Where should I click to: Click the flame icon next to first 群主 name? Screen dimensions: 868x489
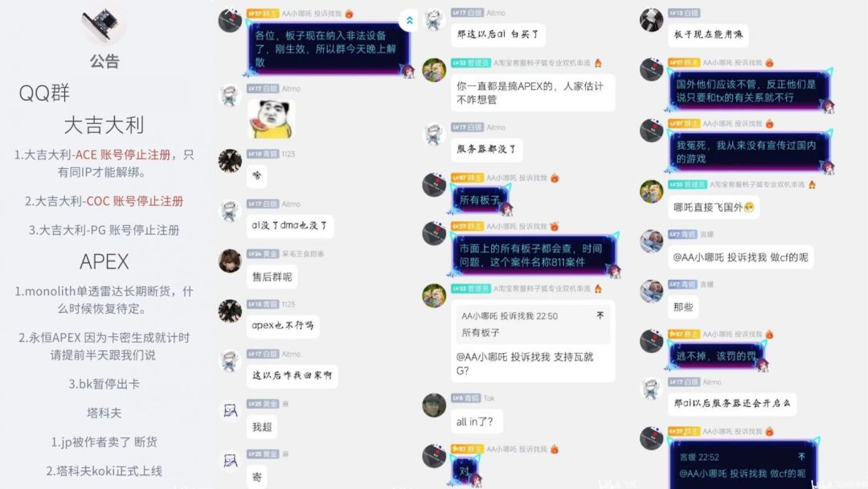coord(349,14)
